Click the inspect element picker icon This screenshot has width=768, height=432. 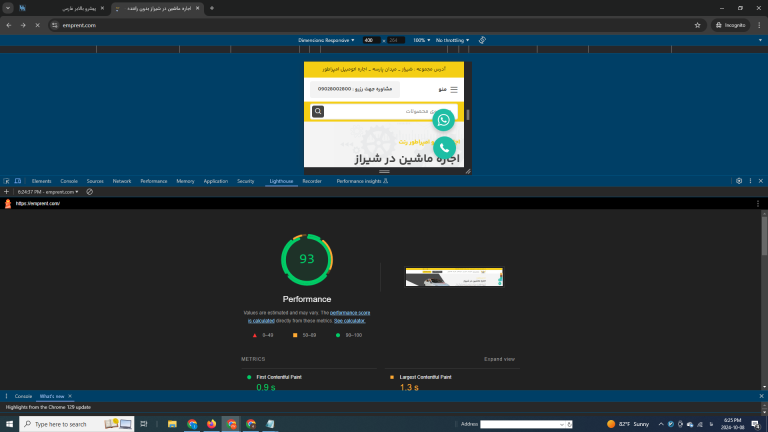(x=6, y=181)
